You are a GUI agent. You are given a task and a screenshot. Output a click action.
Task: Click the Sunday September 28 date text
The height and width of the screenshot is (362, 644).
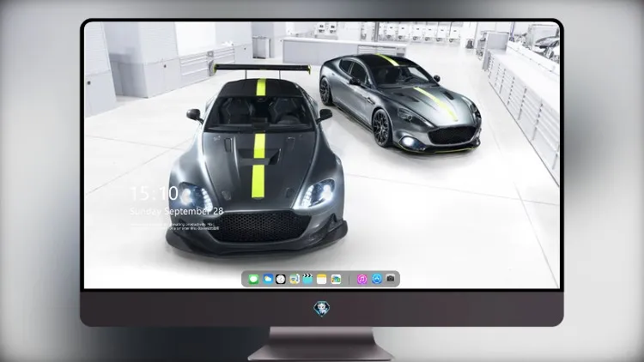[x=177, y=211]
